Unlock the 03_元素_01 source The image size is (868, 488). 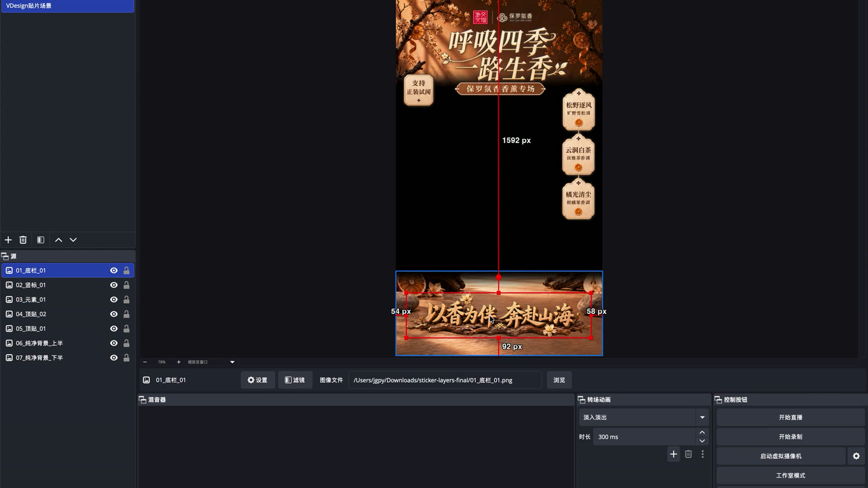[x=126, y=299]
